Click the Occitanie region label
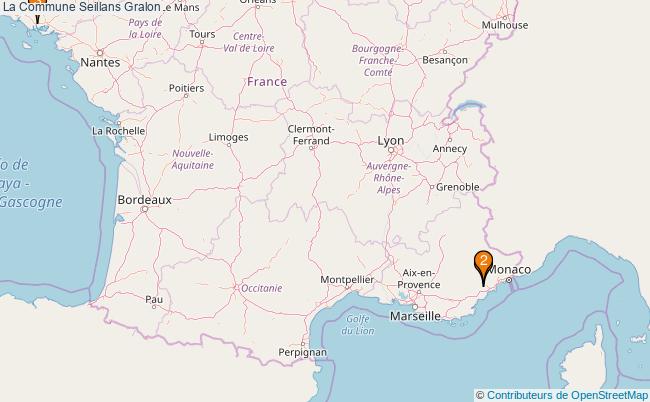The height and width of the screenshot is (402, 650). [x=262, y=288]
